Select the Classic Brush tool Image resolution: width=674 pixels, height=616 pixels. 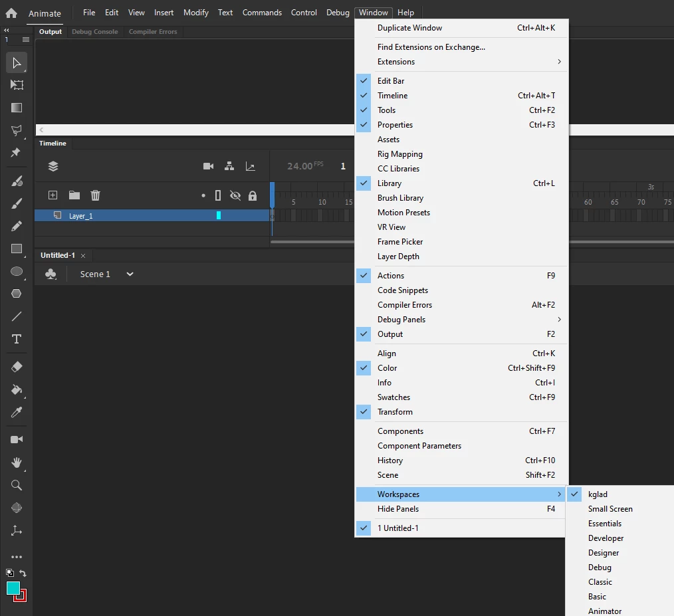(17, 203)
